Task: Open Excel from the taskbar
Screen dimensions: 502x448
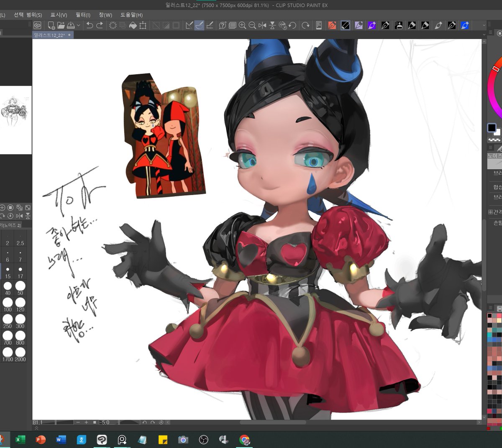Action: [20, 440]
